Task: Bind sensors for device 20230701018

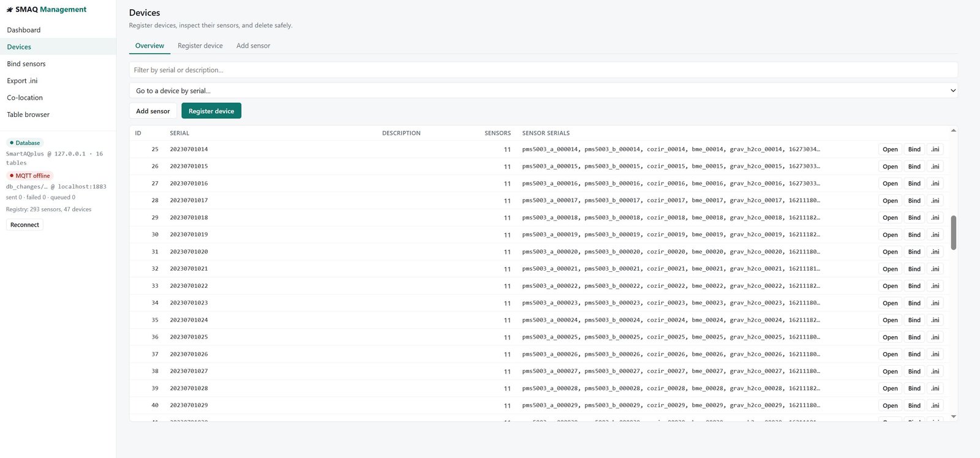Action: pos(914,218)
